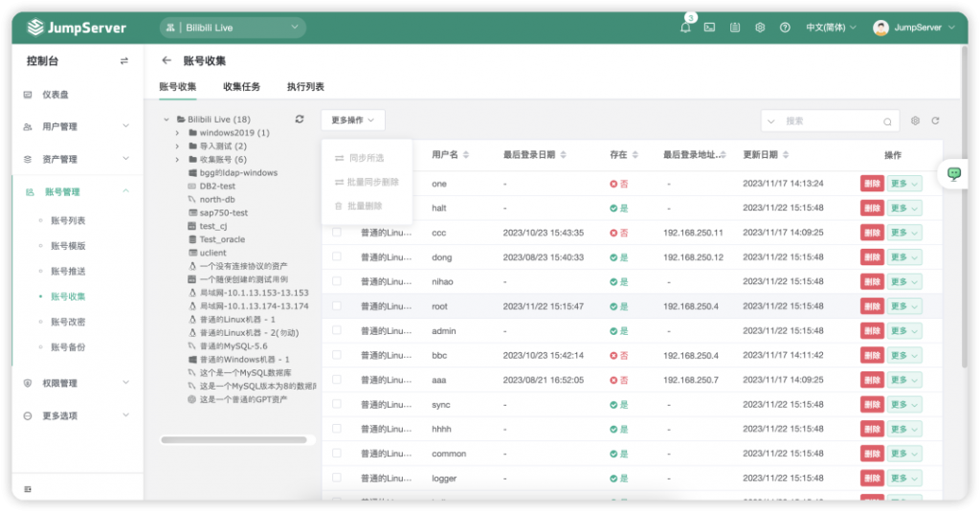Expand the 收集账号 (6) tree folder

177,160
